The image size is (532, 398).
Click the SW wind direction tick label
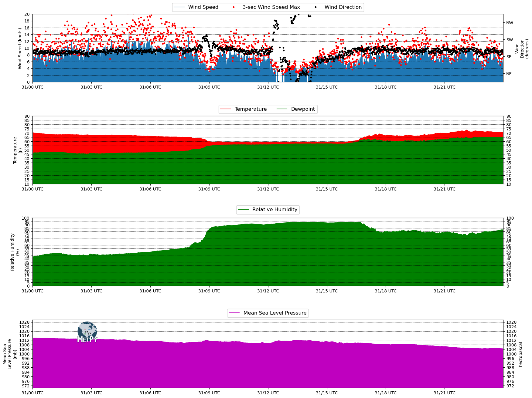pyautogui.click(x=510, y=40)
